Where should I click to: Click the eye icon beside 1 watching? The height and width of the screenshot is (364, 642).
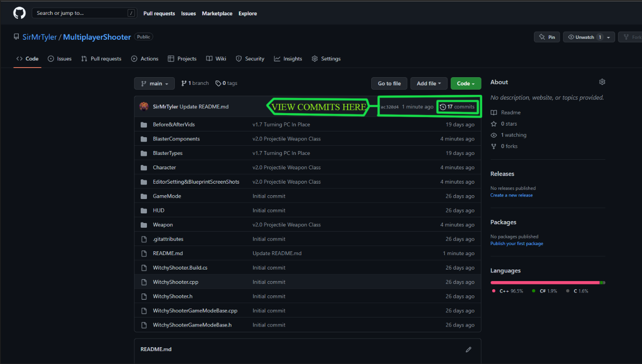click(x=494, y=135)
